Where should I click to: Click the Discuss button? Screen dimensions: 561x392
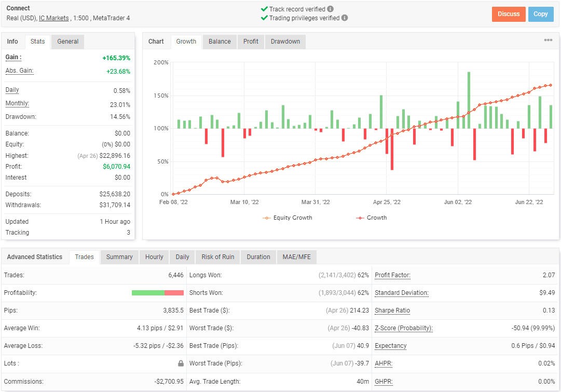(x=508, y=14)
